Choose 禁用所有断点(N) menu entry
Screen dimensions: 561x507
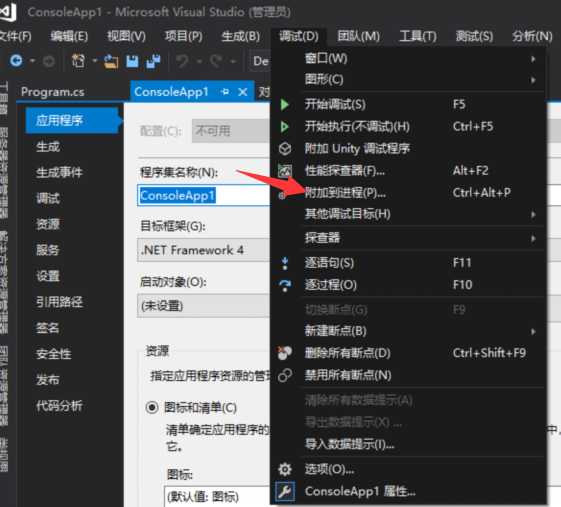click(408, 375)
